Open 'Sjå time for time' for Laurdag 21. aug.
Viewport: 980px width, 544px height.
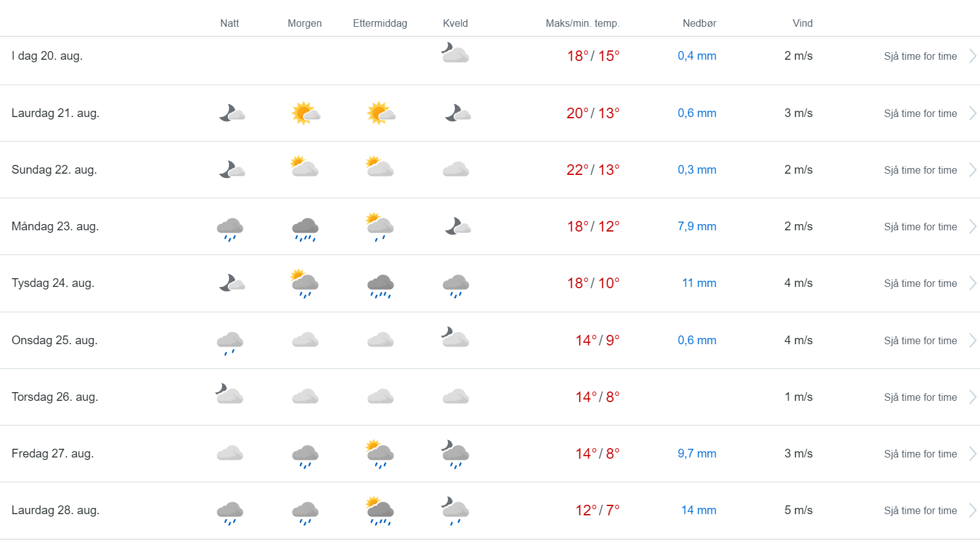click(x=920, y=113)
